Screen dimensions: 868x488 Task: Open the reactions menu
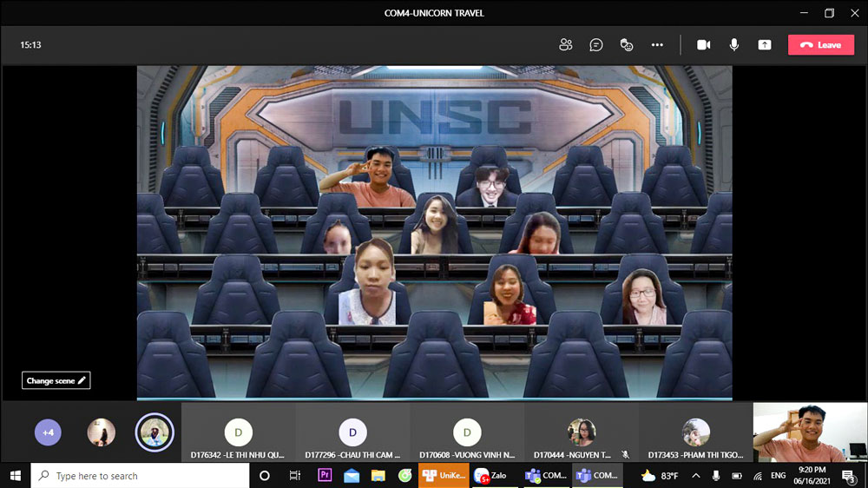(626, 45)
